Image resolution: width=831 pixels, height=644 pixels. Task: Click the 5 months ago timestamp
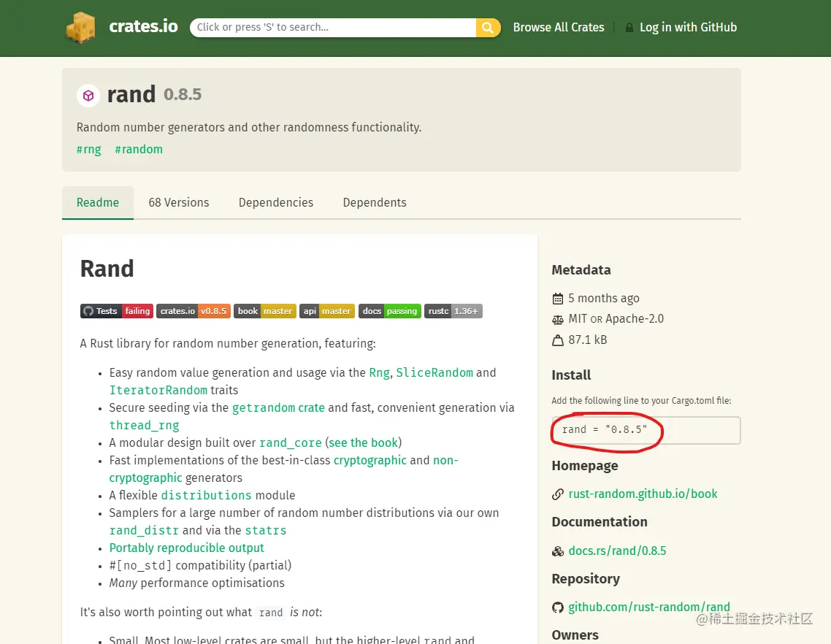click(x=604, y=299)
